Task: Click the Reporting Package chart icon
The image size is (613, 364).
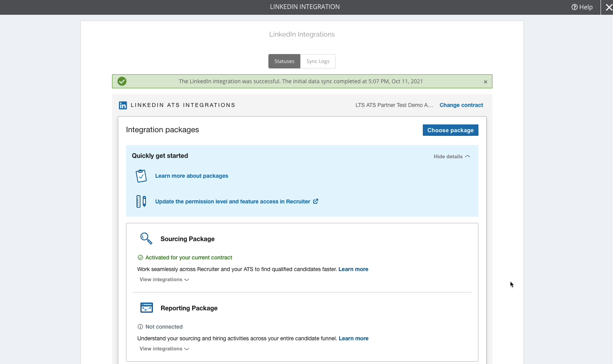Action: 147,308
